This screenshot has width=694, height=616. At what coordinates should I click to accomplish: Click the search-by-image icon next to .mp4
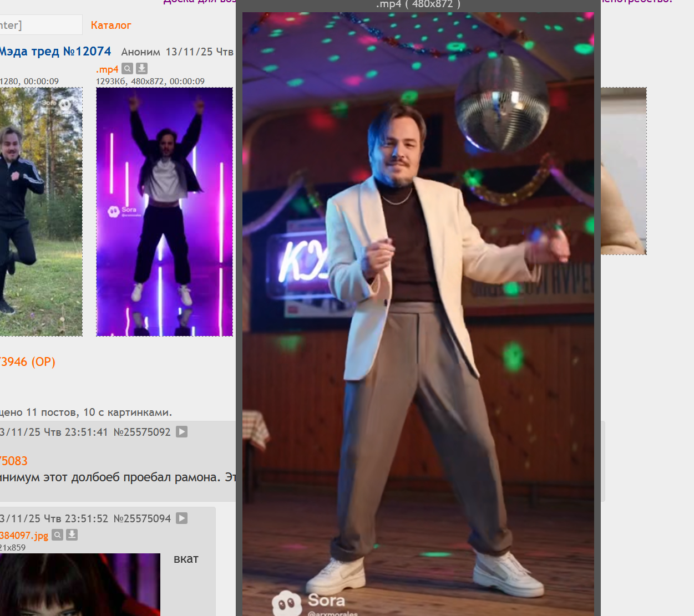click(128, 69)
